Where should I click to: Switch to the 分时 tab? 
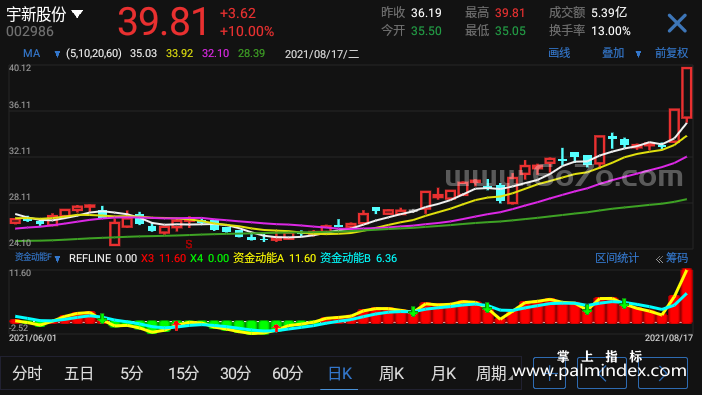27,373
